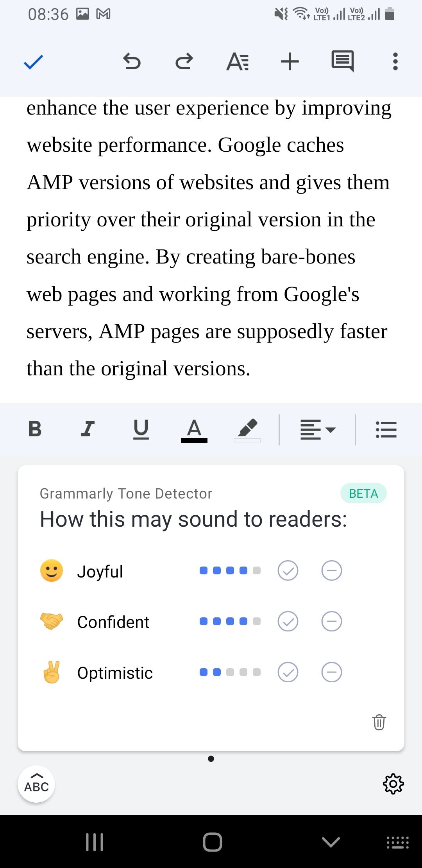Collapse the keyboard with down chevron
The width and height of the screenshot is (422, 868).
pyautogui.click(x=331, y=842)
